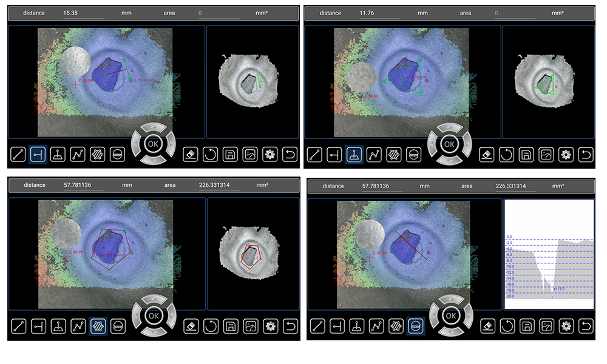
Task: Click back arrow in red polygon panel
Action: click(x=290, y=326)
